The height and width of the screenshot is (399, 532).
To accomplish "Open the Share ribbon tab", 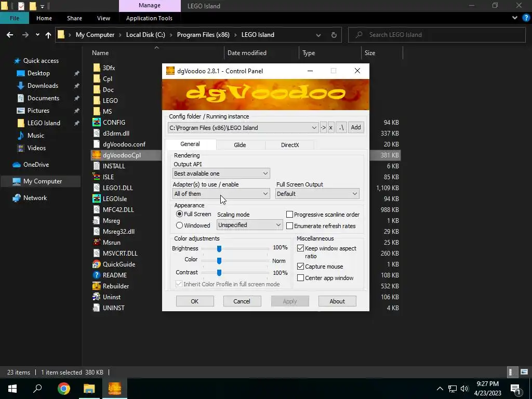I will [74, 18].
